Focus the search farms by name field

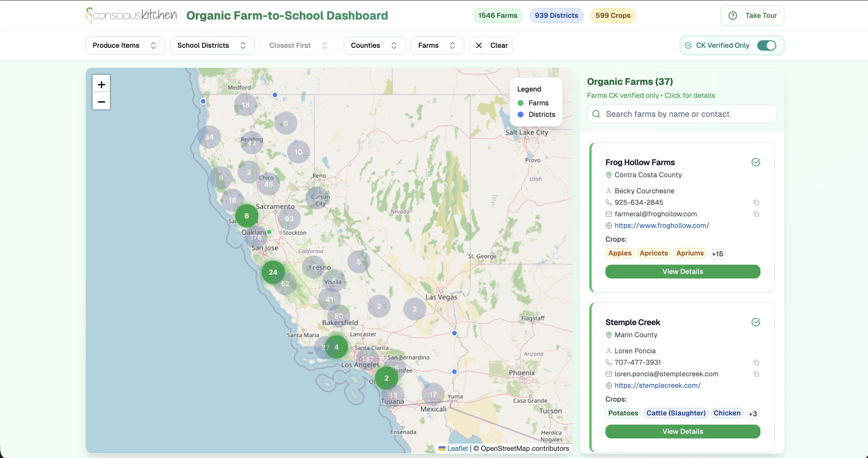pyautogui.click(x=682, y=114)
